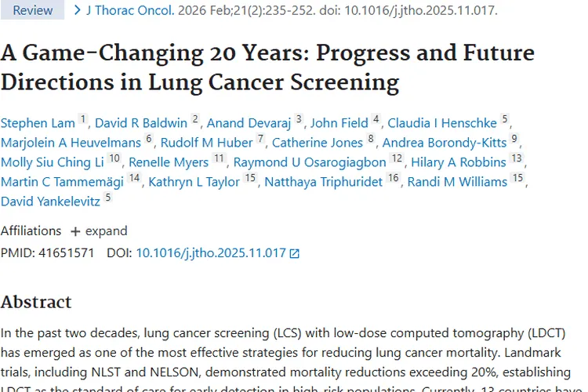Click the Review article type badge

pos(32,11)
